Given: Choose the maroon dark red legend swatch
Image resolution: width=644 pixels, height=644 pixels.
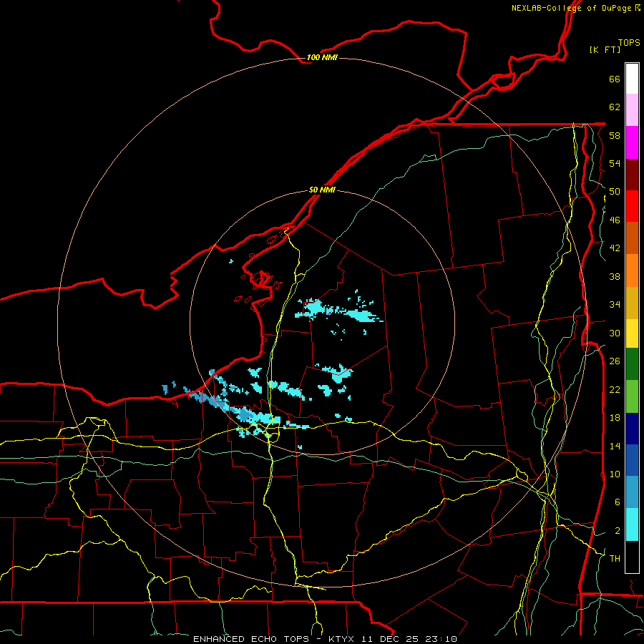Looking at the screenshot, I should pyautogui.click(x=632, y=174).
